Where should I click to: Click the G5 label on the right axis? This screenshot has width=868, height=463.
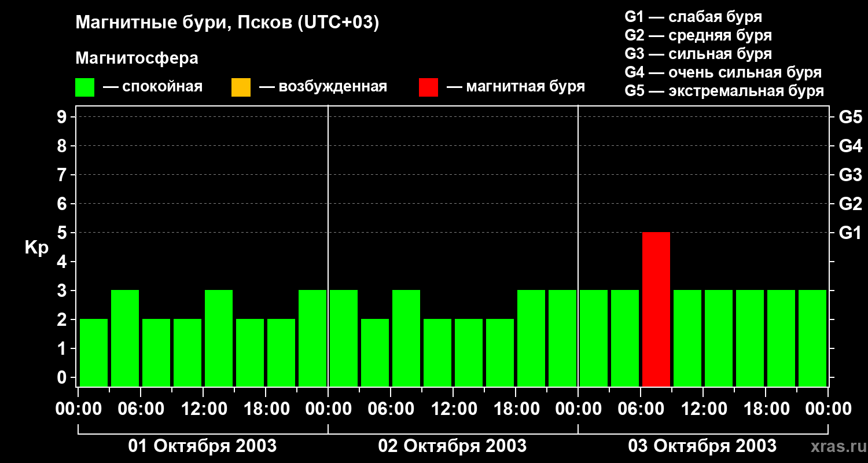pyautogui.click(x=851, y=117)
